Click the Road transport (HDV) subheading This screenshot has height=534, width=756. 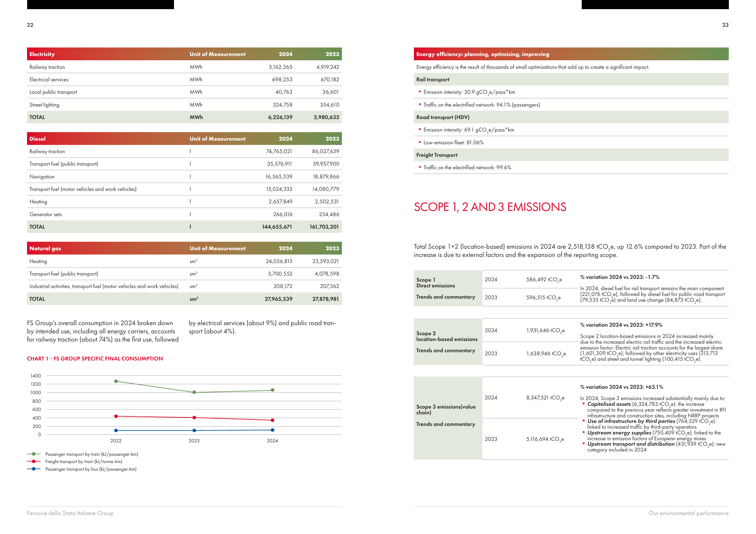click(x=442, y=117)
